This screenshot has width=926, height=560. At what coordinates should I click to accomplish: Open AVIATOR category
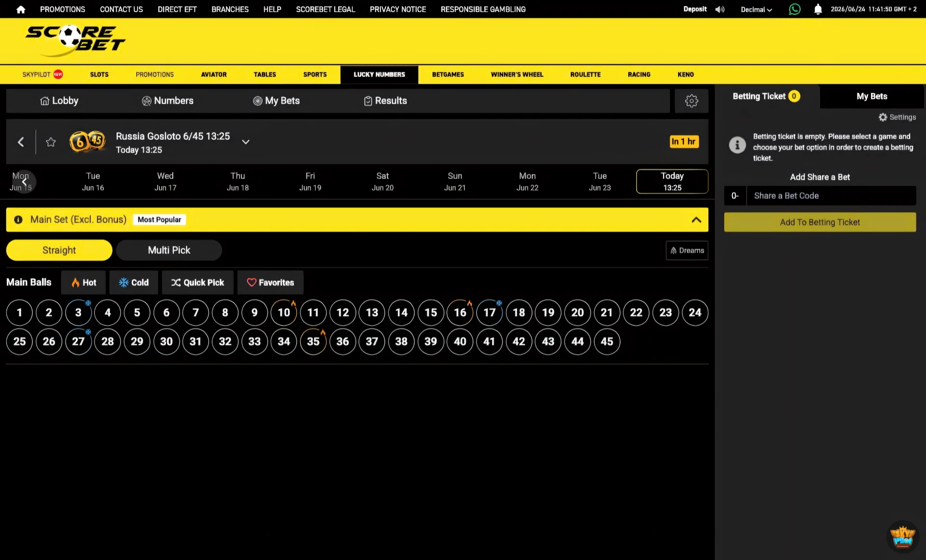click(214, 74)
